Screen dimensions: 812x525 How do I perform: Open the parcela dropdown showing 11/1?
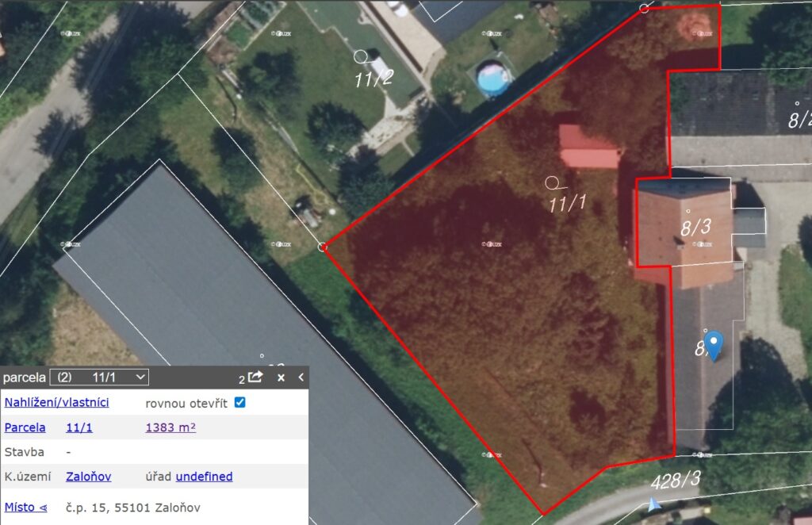click(99, 377)
